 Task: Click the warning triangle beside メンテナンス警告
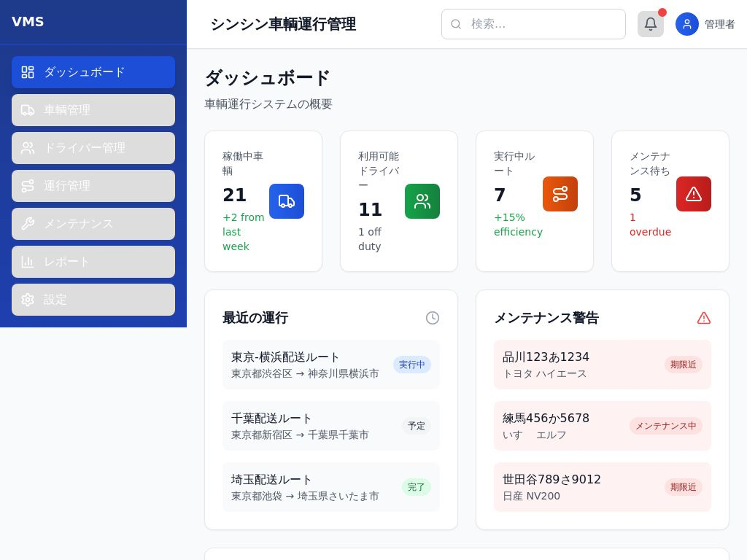[x=703, y=318]
